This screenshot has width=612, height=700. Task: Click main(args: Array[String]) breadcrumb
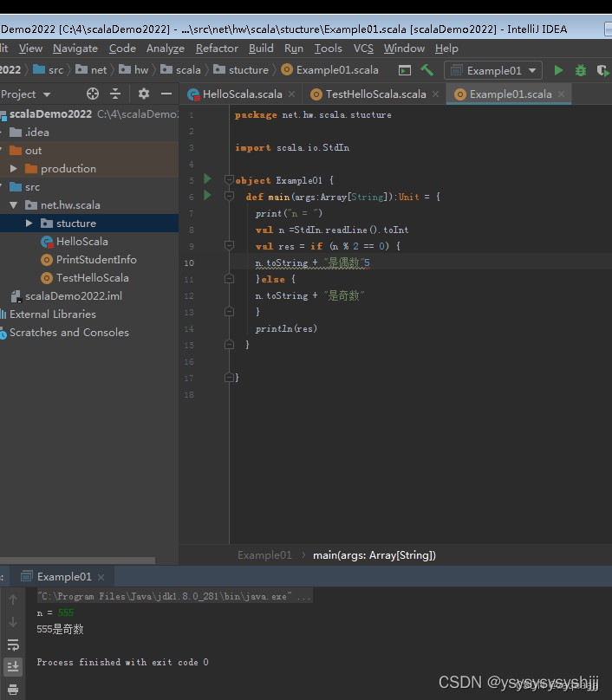tap(374, 555)
